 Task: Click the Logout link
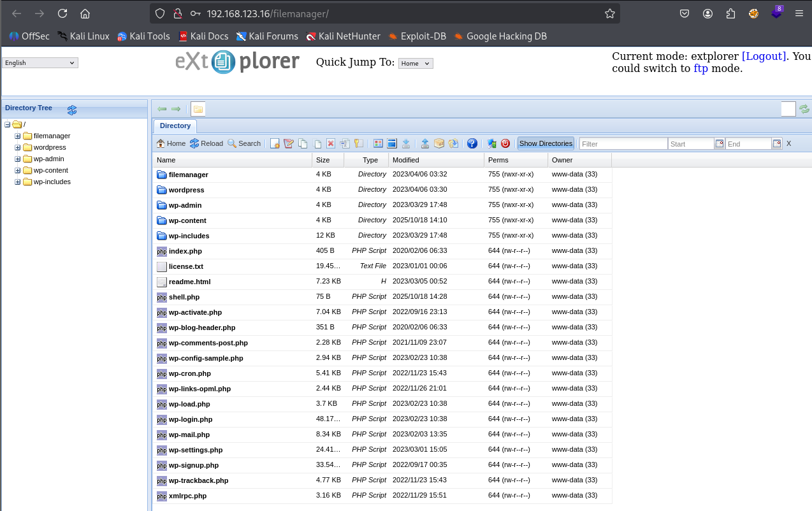point(764,56)
